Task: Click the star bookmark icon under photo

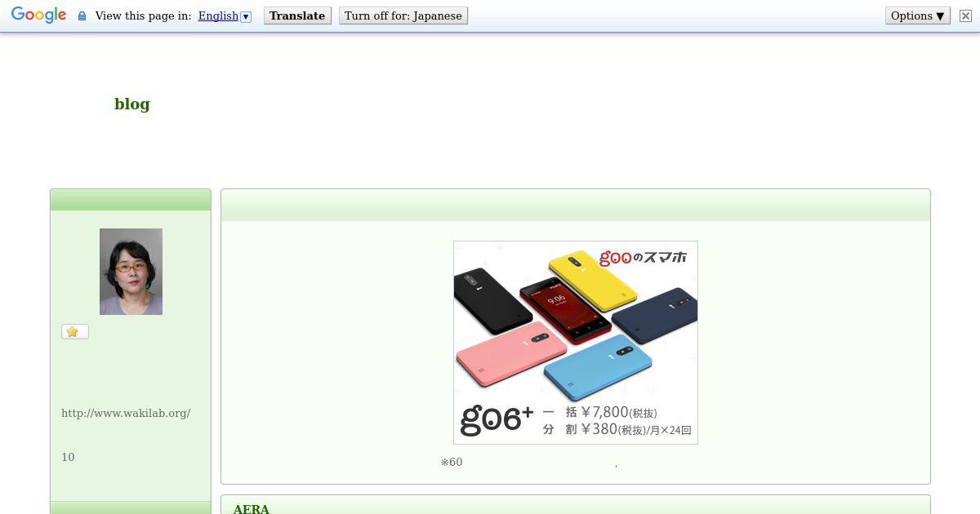Action: (74, 331)
